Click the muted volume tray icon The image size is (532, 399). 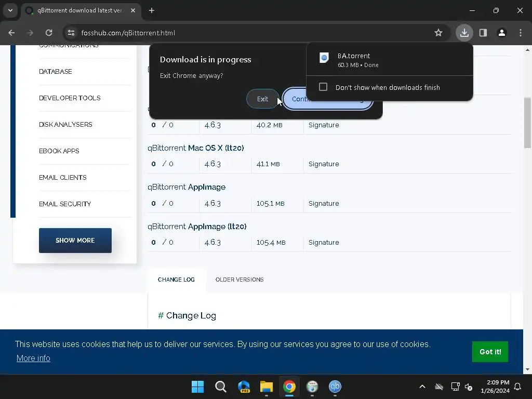coord(469,387)
